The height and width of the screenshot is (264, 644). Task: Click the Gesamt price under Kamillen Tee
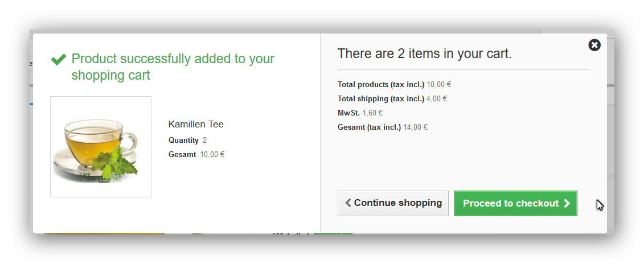[212, 155]
